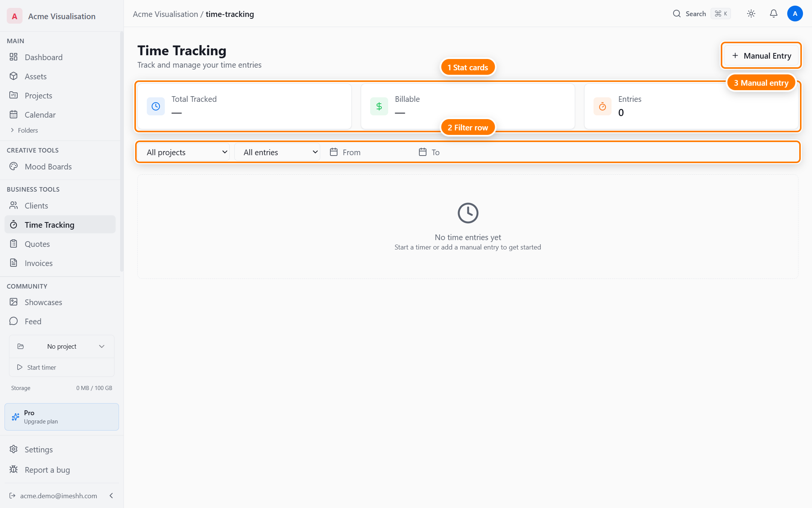812x508 pixels.
Task: Click the '0 MB / 100 GB' storage value
Action: point(94,388)
